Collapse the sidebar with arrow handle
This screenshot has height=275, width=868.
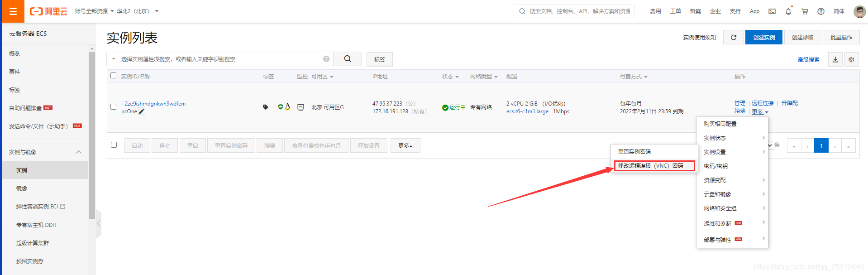99,223
